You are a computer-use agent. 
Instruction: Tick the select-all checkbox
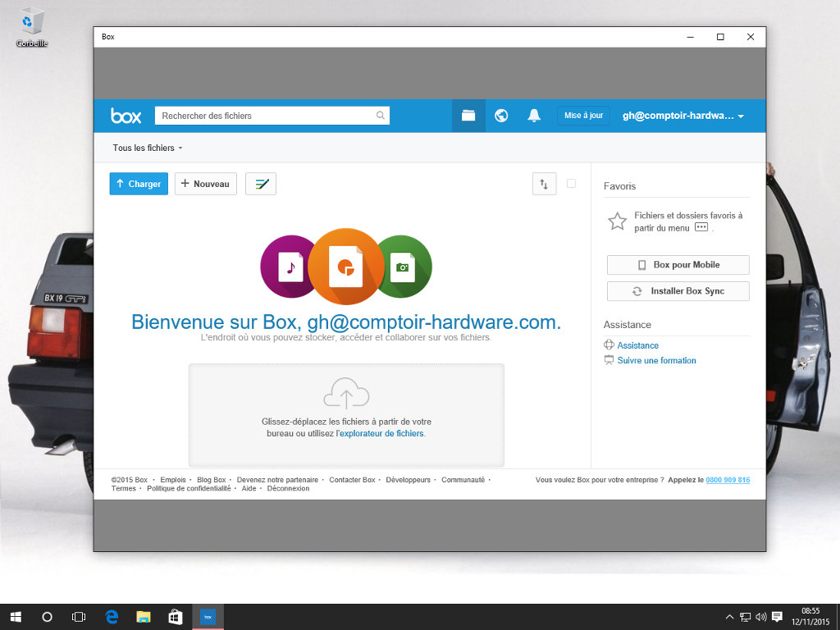click(571, 184)
